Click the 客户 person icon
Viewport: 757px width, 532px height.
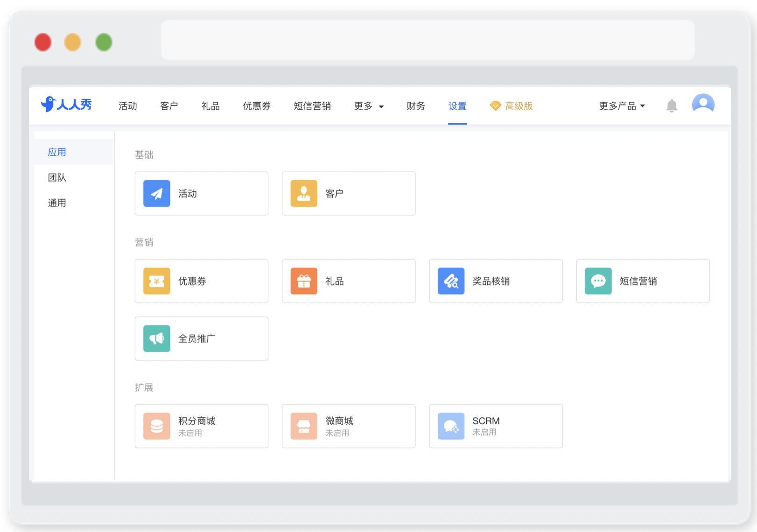[304, 193]
